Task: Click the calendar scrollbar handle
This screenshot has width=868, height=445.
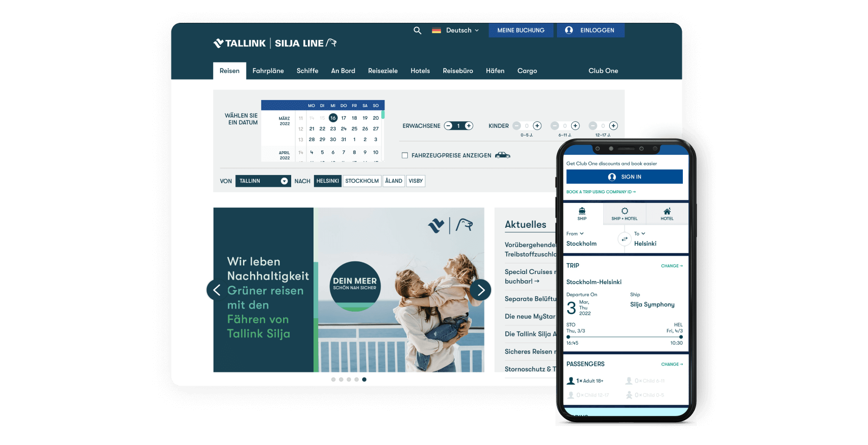Action: point(383,114)
